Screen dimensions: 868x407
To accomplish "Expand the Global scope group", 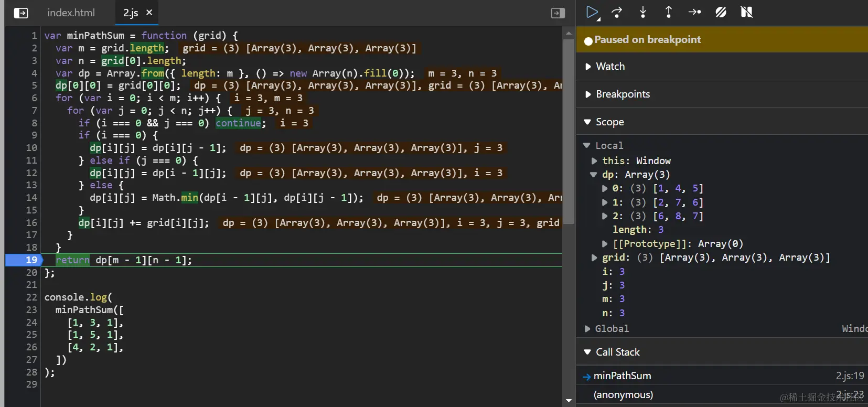I will pos(587,329).
